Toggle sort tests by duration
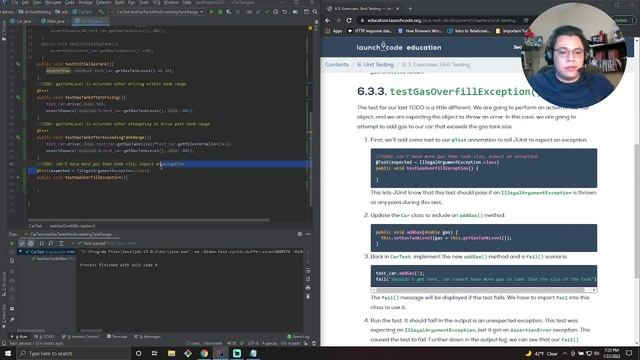The height and width of the screenshot is (360, 640). tap(51, 243)
